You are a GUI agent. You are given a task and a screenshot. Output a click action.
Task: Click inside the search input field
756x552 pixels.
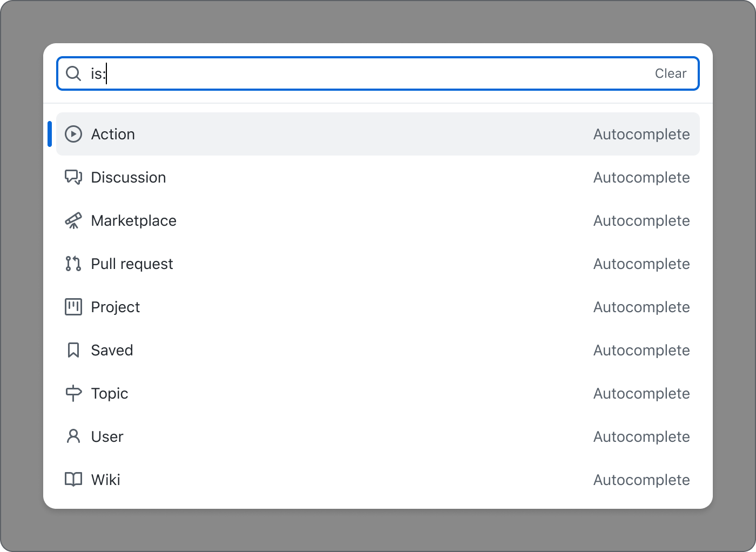coord(324,73)
